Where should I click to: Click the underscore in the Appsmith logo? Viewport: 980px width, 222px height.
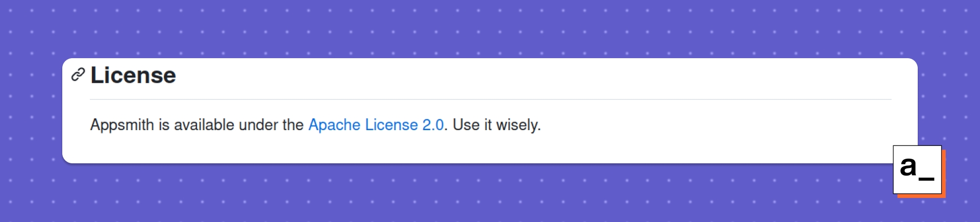[x=926, y=179]
